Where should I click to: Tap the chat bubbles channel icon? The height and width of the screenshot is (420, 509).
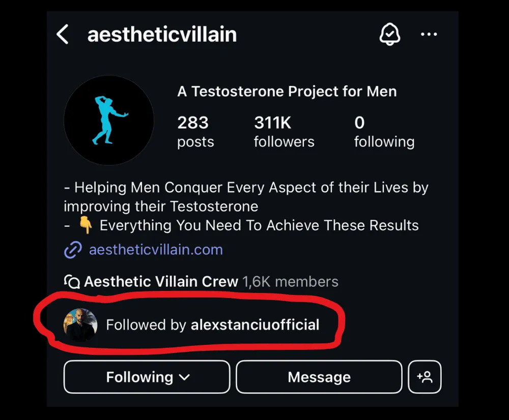click(72, 282)
